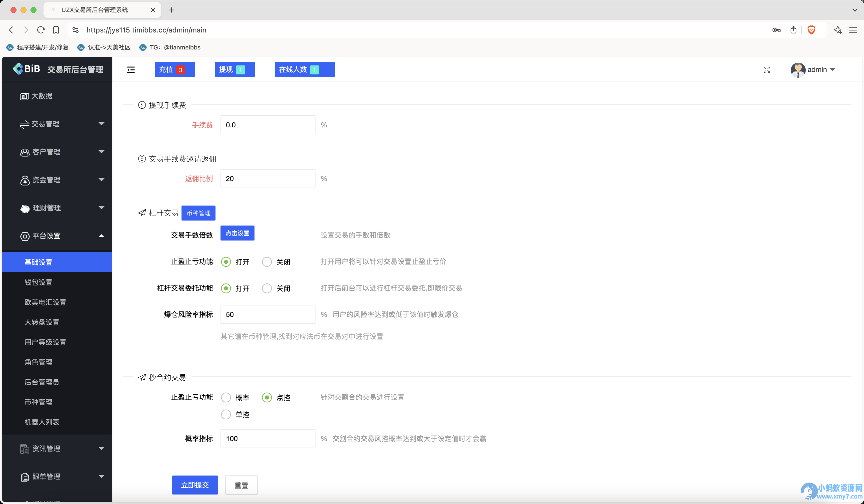Image resolution: width=864 pixels, height=504 pixels.
Task: Enter fullscreen mode with the expand icon
Action: pos(767,70)
